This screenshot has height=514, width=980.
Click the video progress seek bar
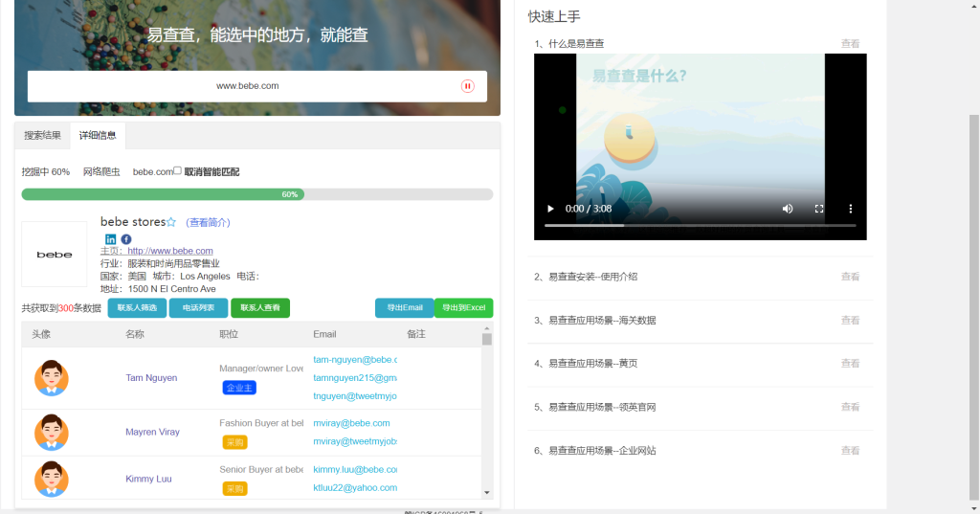click(700, 225)
